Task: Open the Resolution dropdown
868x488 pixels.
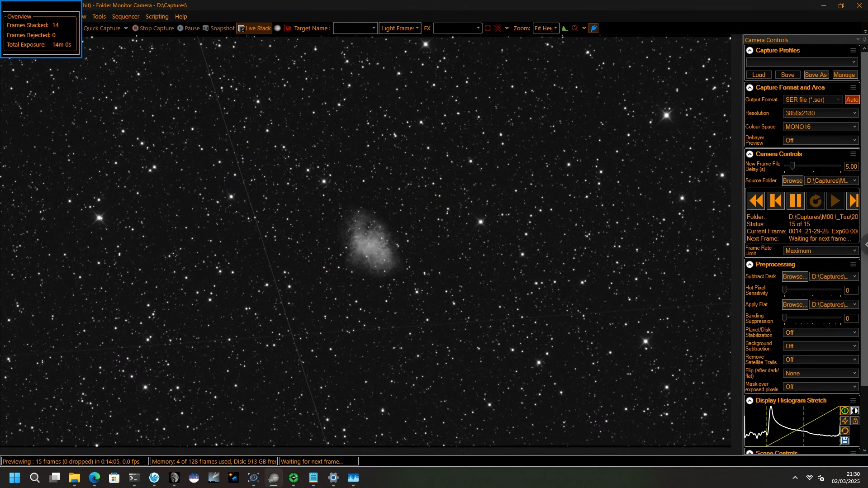Action: pyautogui.click(x=821, y=113)
